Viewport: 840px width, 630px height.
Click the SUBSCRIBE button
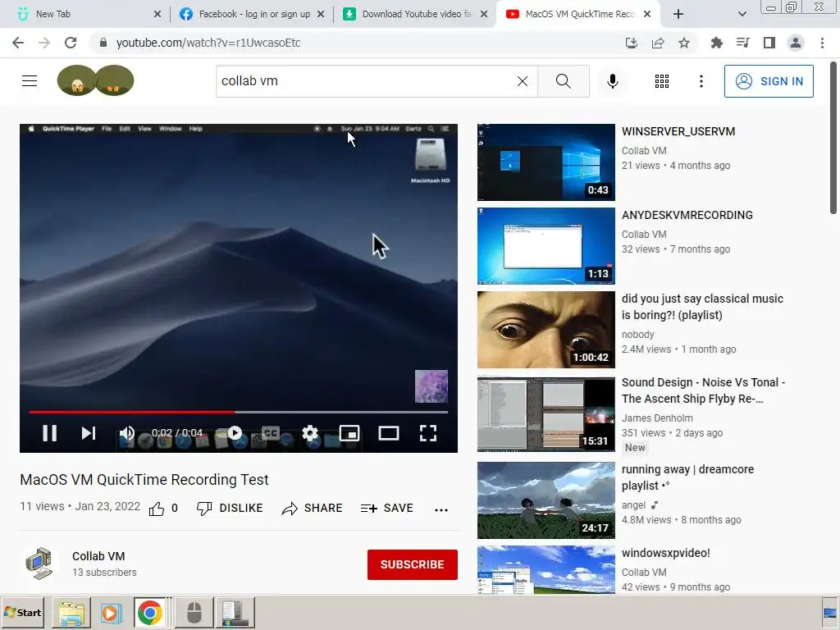pos(412,564)
